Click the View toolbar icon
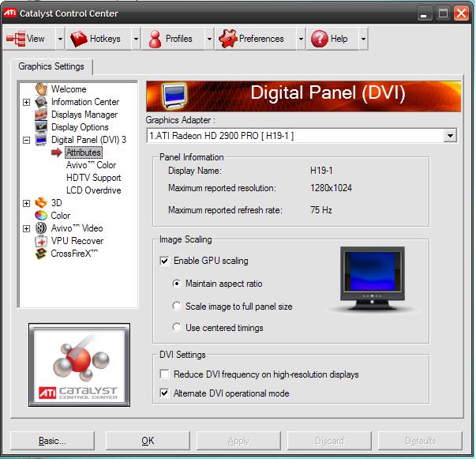The image size is (476, 459). [x=16, y=39]
